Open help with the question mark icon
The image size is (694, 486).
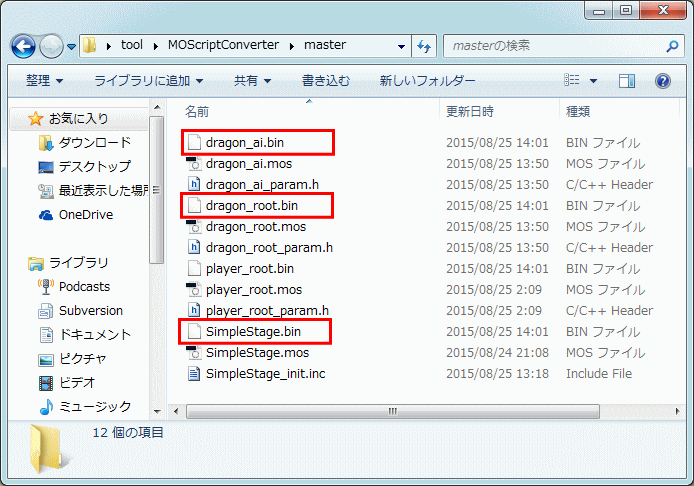click(x=663, y=81)
